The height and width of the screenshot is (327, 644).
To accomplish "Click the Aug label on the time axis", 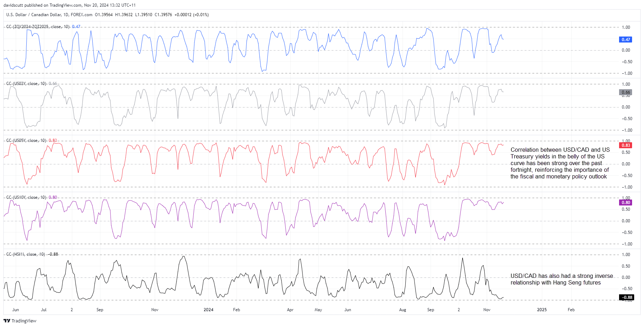I will 403,310.
